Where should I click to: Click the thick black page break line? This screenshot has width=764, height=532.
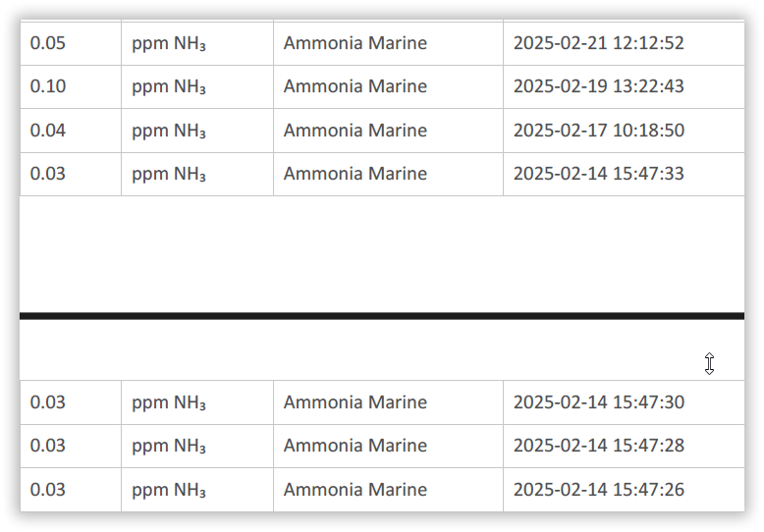(x=382, y=316)
